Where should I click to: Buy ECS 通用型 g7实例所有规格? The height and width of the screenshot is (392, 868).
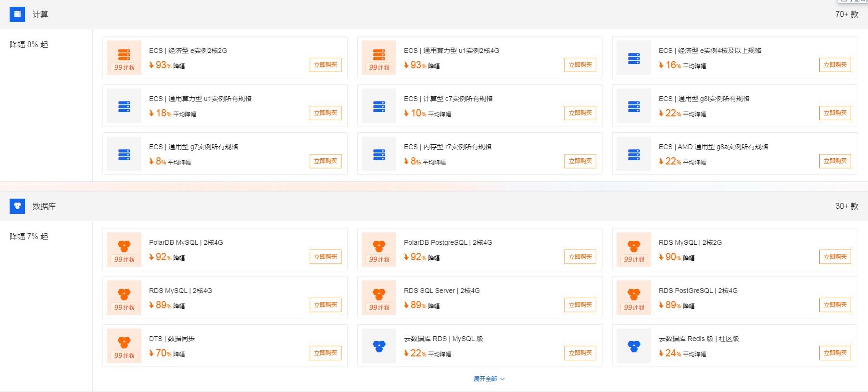(326, 161)
